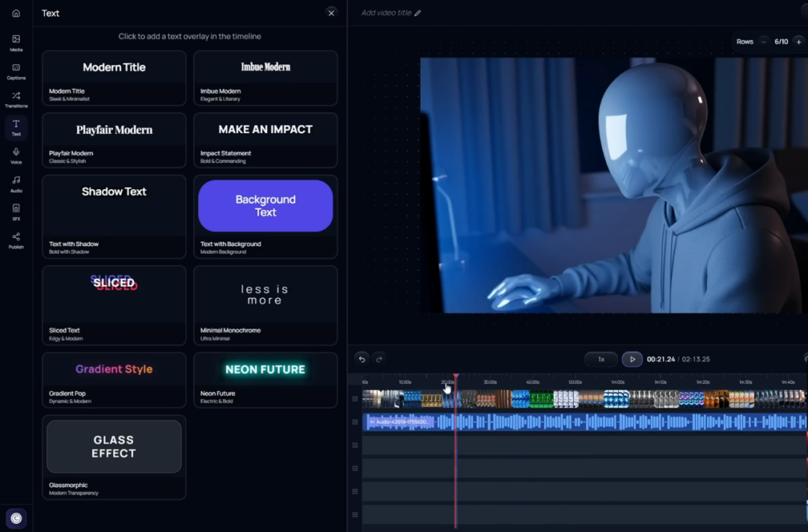Jump to 30.00s on the timeline ruler
The width and height of the screenshot is (808, 532).
490,382
